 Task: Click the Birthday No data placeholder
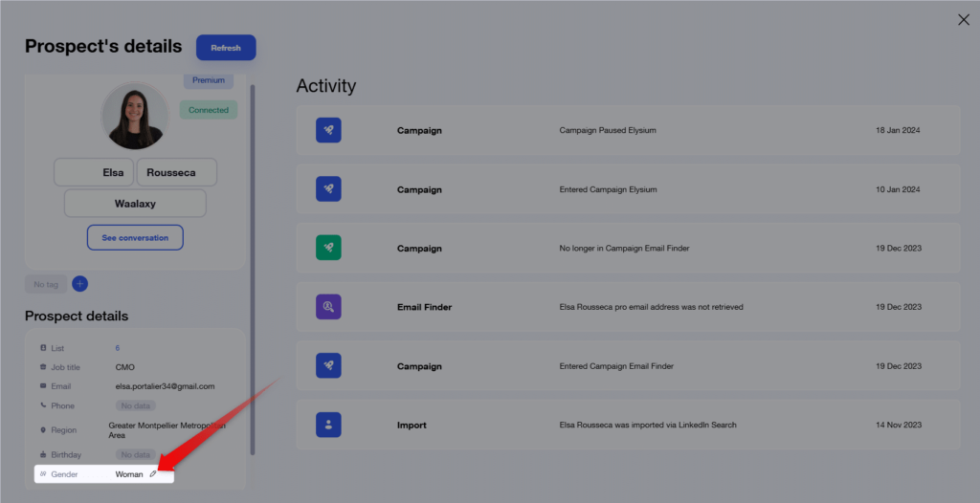[x=135, y=454]
